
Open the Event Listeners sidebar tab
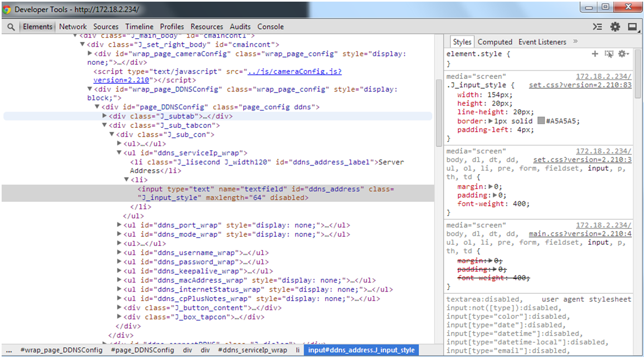click(542, 42)
